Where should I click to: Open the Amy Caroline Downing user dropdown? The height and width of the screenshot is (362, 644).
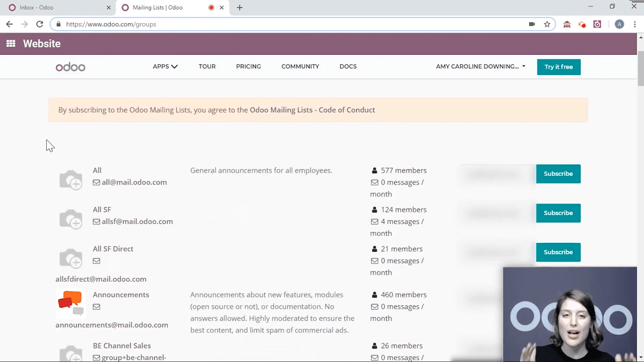pos(480,66)
